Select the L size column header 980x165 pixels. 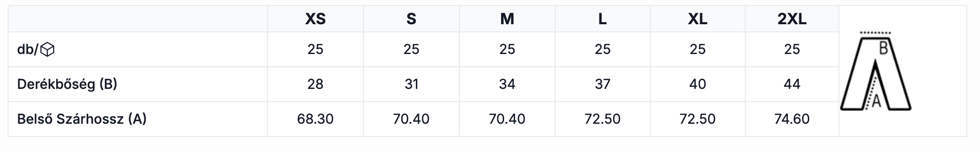[x=602, y=19]
